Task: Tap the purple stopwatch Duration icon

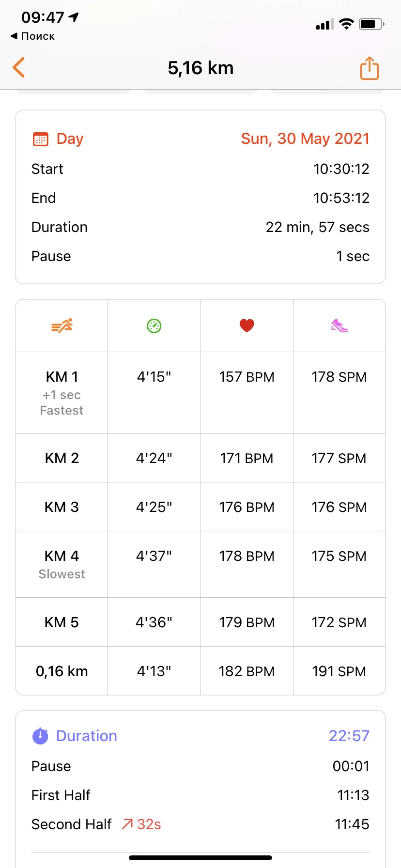Action: click(40, 736)
